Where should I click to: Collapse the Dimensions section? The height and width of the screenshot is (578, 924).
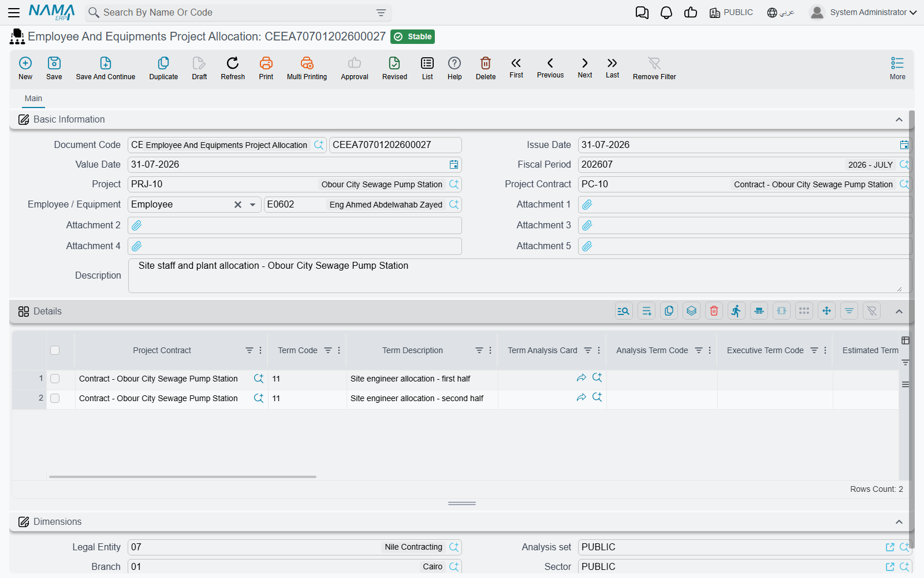point(899,522)
